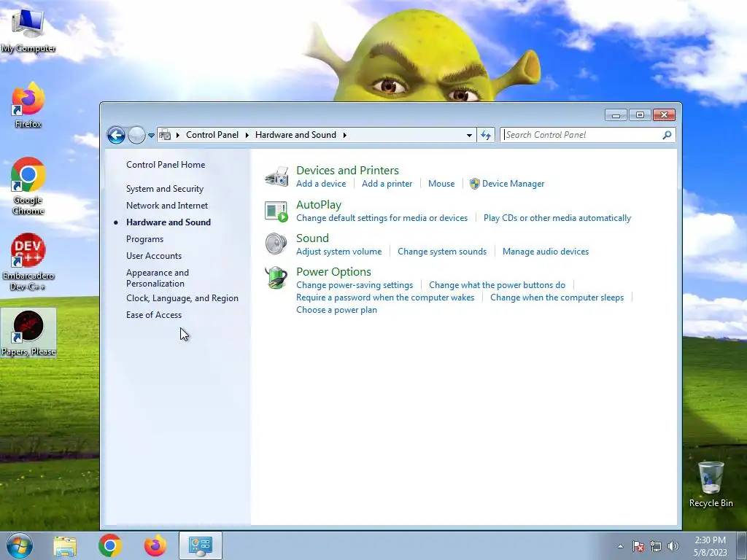
Task: Click the Control Panel breadcrumb
Action: coord(212,135)
